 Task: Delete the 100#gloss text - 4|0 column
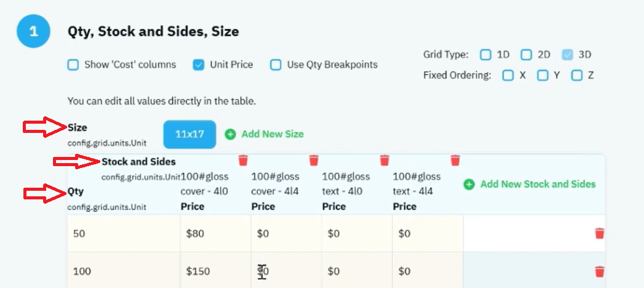pyautogui.click(x=384, y=160)
